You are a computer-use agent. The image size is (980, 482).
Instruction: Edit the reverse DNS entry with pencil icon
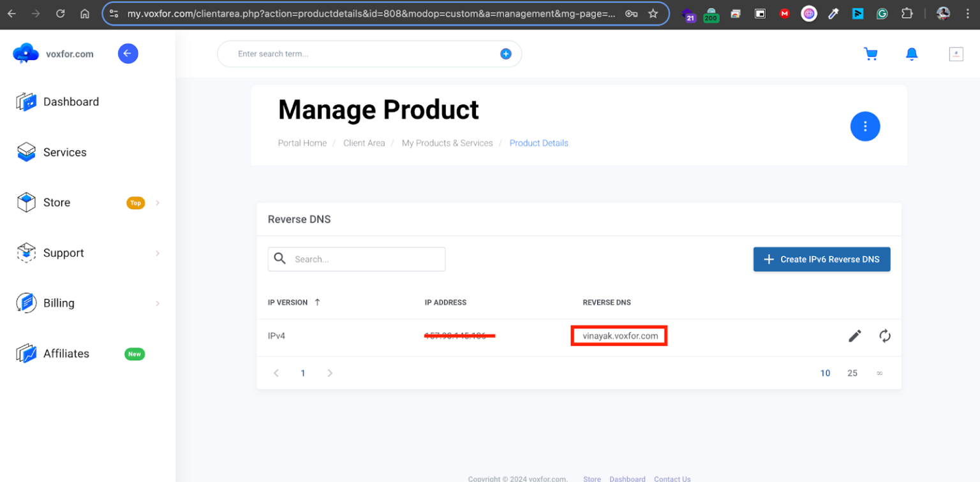[854, 335]
